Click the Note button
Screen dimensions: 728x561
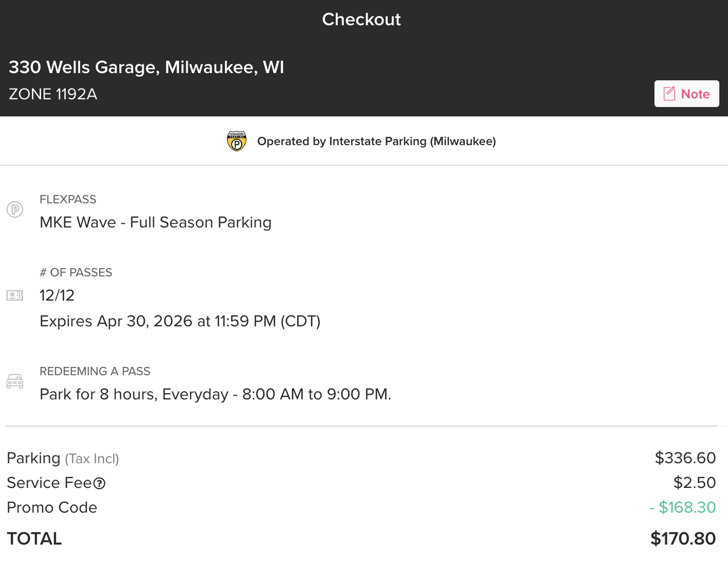tap(686, 93)
